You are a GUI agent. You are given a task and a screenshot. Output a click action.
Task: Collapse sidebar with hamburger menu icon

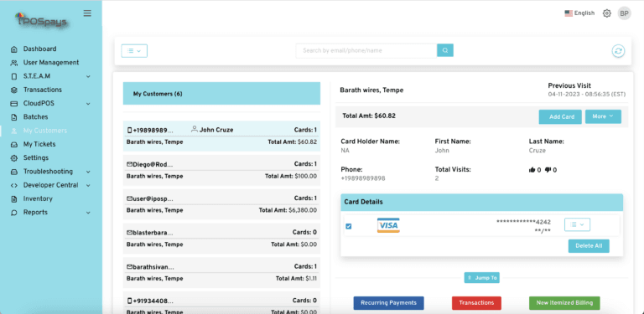point(87,13)
